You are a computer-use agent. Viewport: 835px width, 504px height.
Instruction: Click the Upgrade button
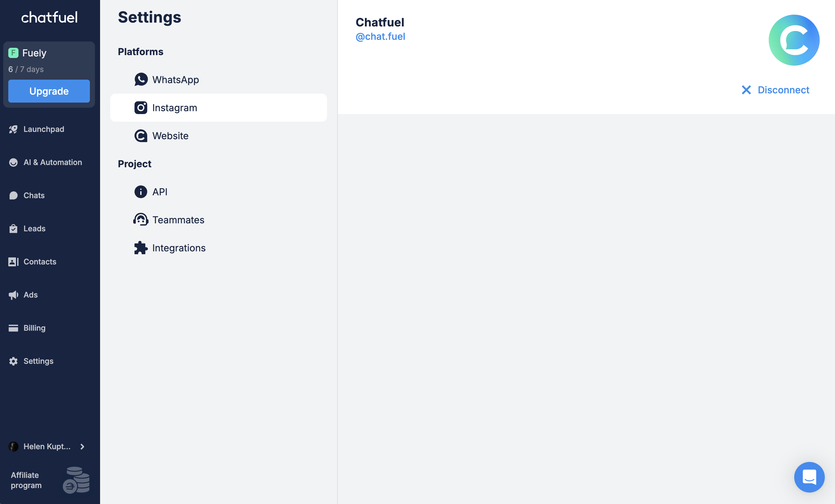(x=49, y=91)
